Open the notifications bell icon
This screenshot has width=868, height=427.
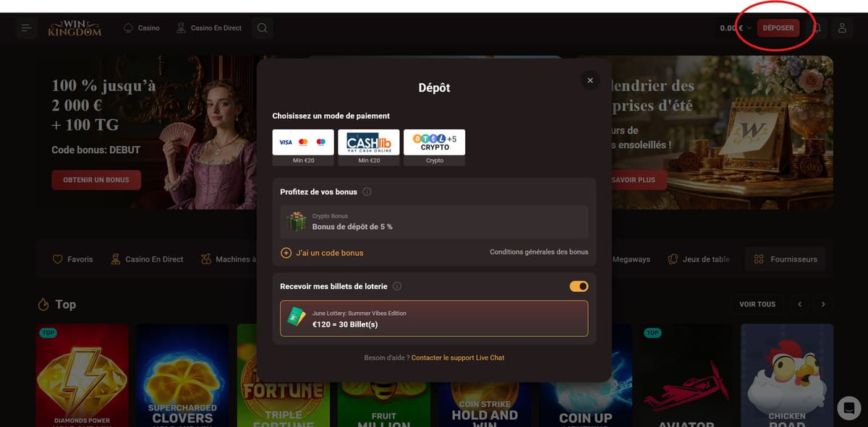coord(817,28)
